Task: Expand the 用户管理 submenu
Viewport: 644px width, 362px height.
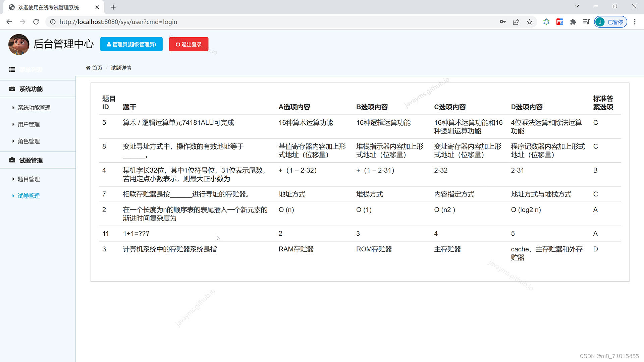Action: pyautogui.click(x=29, y=124)
